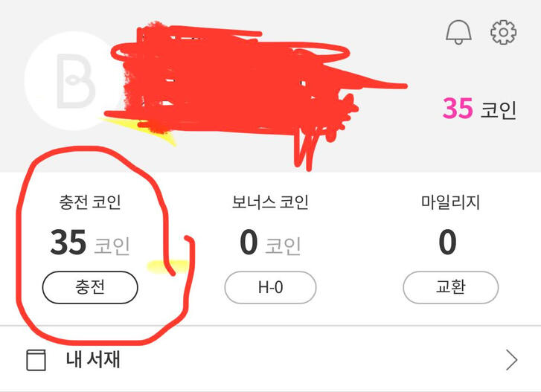
Task: Tap 코인 text beside the pink 35
Action: point(499,110)
